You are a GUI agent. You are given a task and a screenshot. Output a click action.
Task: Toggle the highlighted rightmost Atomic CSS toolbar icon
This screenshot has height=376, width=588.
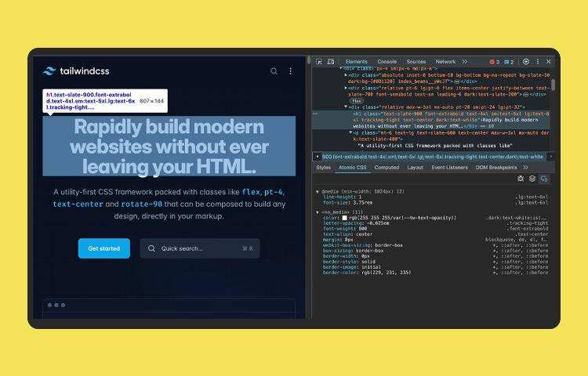pos(544,179)
